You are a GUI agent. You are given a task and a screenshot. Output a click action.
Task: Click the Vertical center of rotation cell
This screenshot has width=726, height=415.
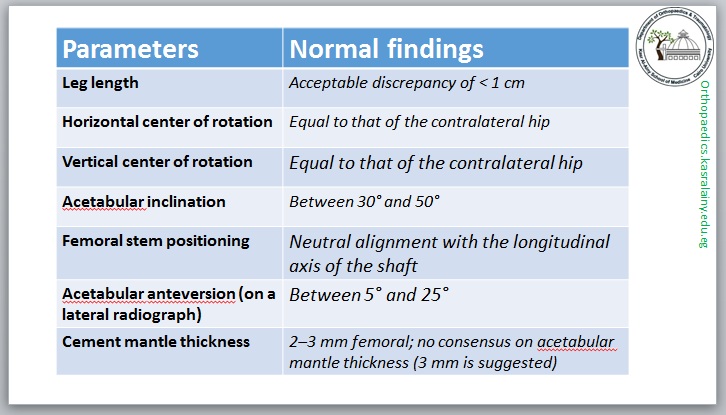tap(157, 161)
